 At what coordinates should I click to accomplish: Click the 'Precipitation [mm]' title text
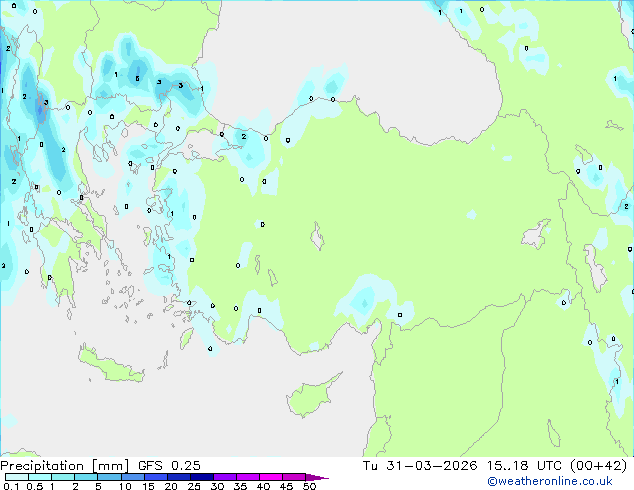point(65,466)
